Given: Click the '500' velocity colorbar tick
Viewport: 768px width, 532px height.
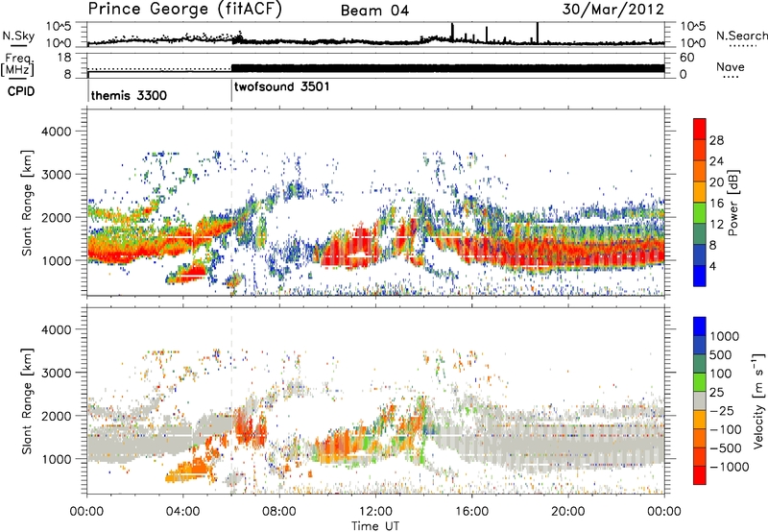Looking at the screenshot, I should [x=721, y=355].
